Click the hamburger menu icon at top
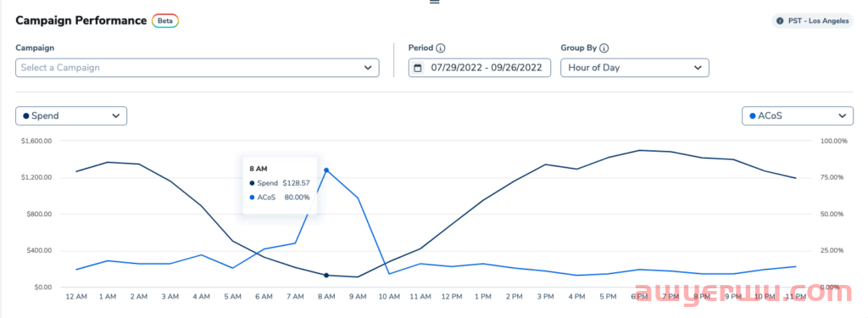The height and width of the screenshot is (318, 868). [435, 3]
